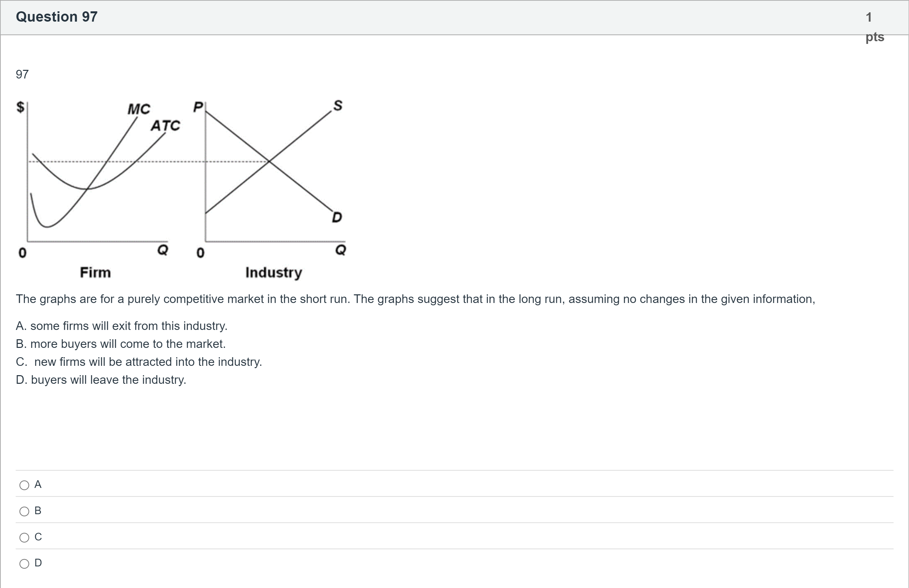The image size is (909, 588).
Task: Choose answer option B radio button
Action: tap(24, 511)
